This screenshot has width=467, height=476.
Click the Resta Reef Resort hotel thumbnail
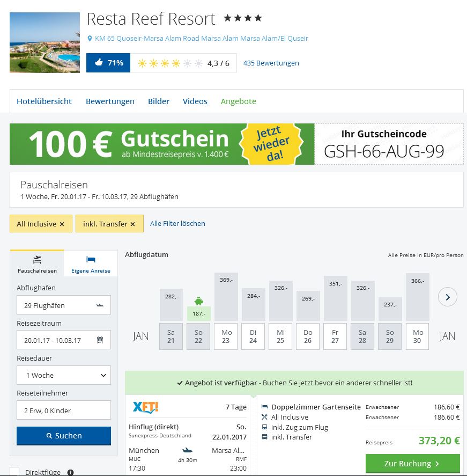[45, 42]
